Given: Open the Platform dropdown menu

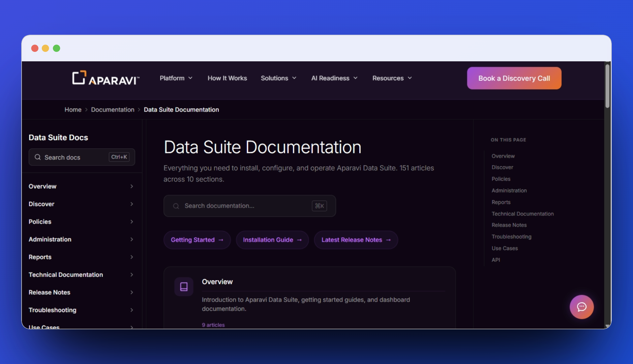Looking at the screenshot, I should [x=176, y=78].
